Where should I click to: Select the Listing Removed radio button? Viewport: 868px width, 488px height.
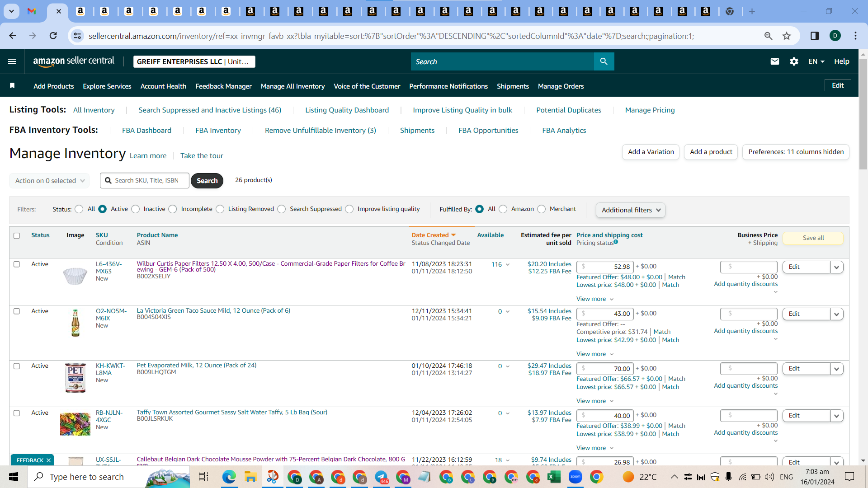tap(220, 209)
